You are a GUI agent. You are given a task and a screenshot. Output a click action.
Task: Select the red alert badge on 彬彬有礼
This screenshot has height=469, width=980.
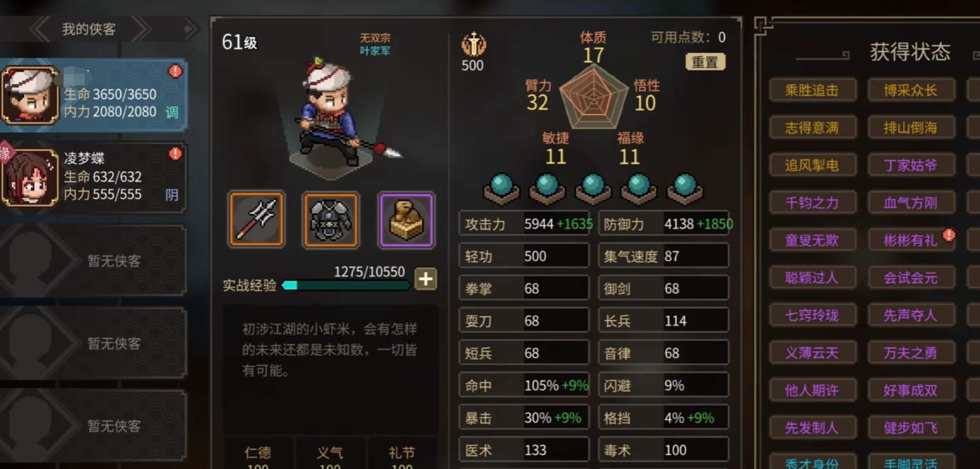(x=948, y=234)
